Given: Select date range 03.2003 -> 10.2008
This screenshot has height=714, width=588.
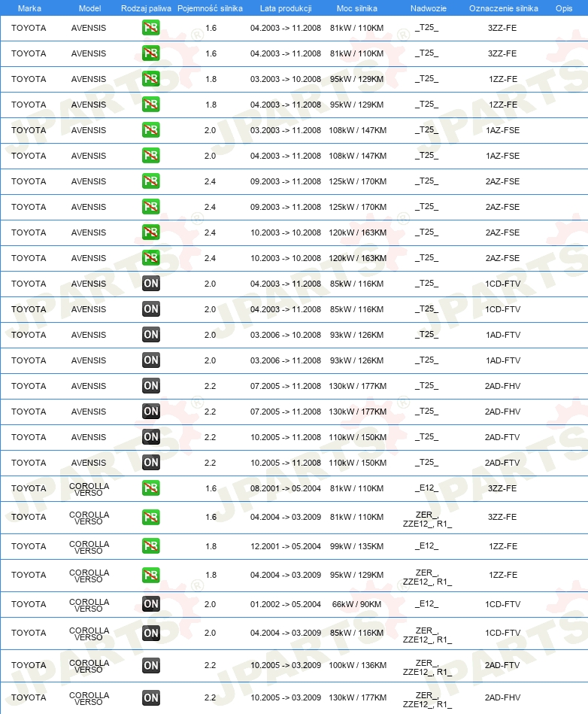Looking at the screenshot, I should point(286,79).
